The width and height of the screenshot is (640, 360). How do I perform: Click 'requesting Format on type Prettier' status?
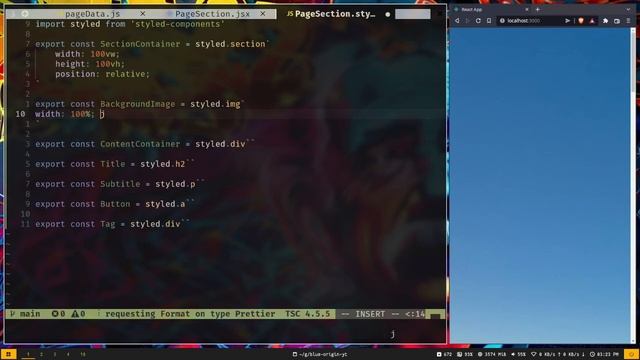190,314
